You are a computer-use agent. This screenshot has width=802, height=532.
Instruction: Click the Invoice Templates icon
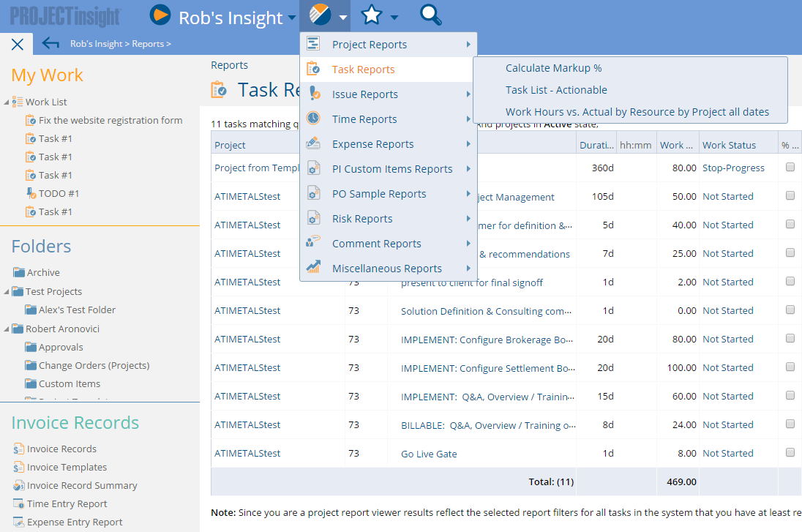[18, 467]
